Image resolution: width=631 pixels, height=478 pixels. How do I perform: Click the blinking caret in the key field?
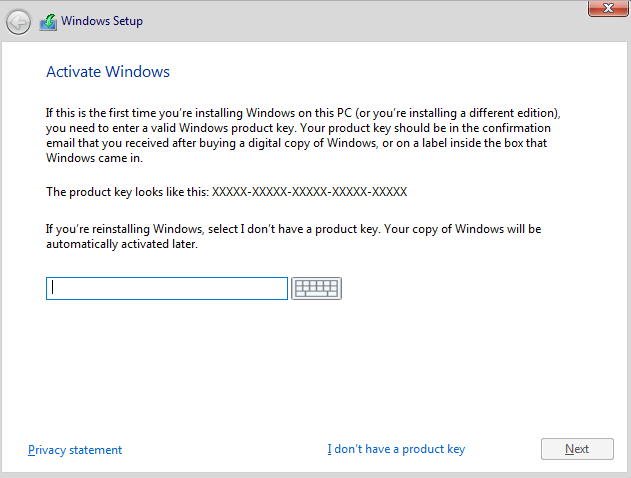coord(53,287)
